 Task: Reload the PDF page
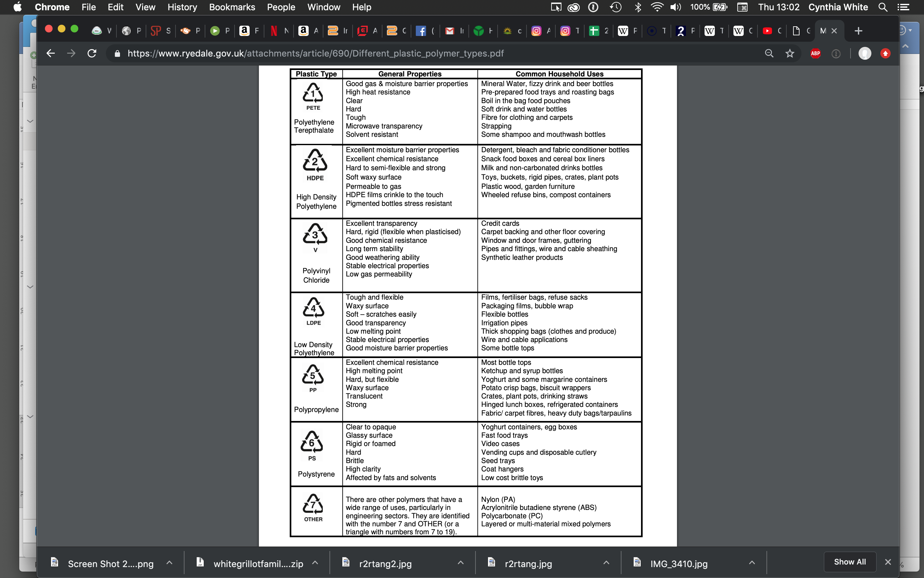tap(92, 53)
